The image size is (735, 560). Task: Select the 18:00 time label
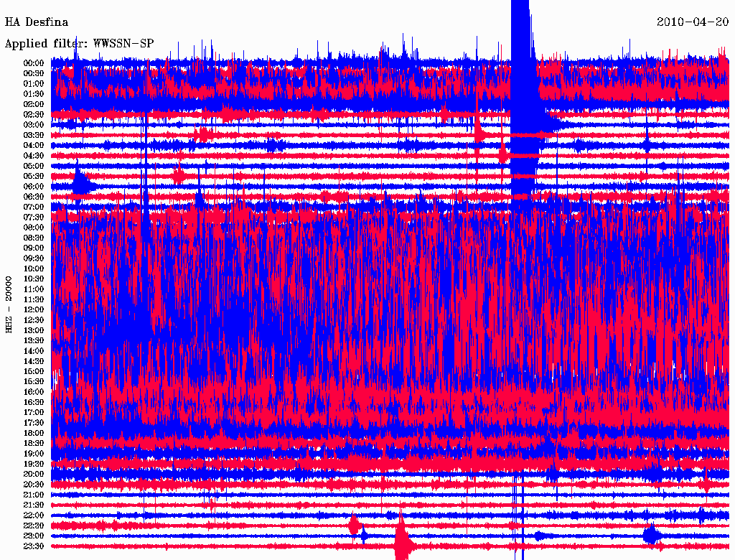tap(33, 434)
